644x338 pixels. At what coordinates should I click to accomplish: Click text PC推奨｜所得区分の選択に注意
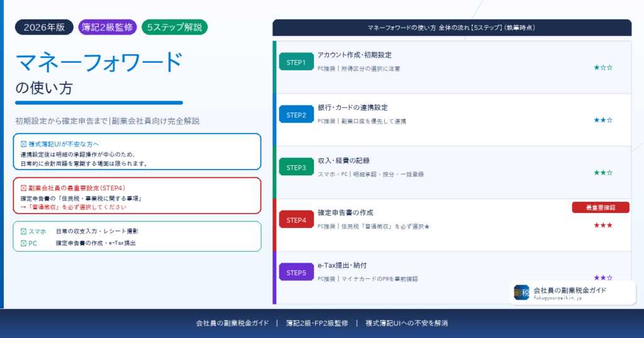[358, 68]
